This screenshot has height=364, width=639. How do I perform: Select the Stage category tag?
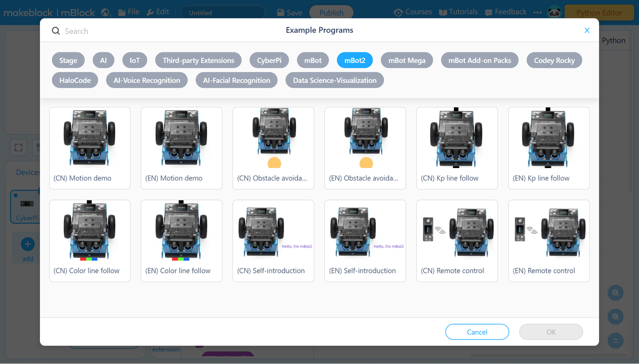coord(68,60)
